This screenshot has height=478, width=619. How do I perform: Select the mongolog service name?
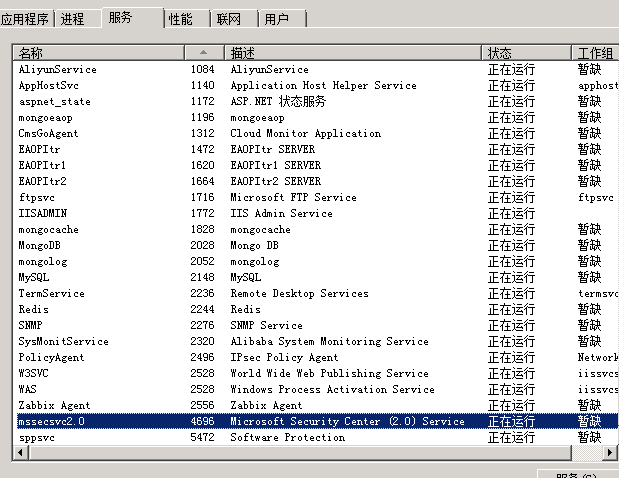[x=43, y=261]
